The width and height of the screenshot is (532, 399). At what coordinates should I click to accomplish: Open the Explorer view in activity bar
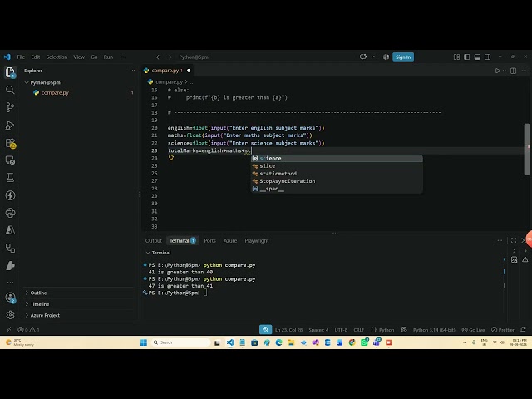coord(10,72)
